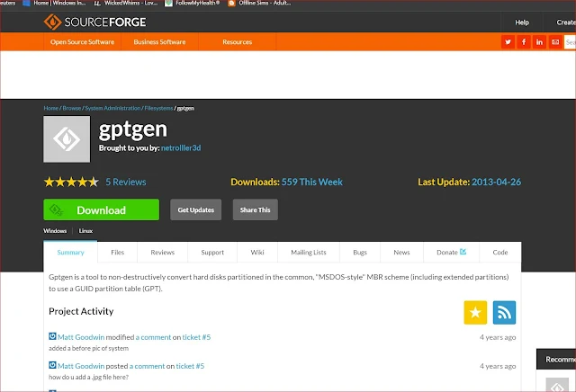Open the Summary tab

(70, 252)
